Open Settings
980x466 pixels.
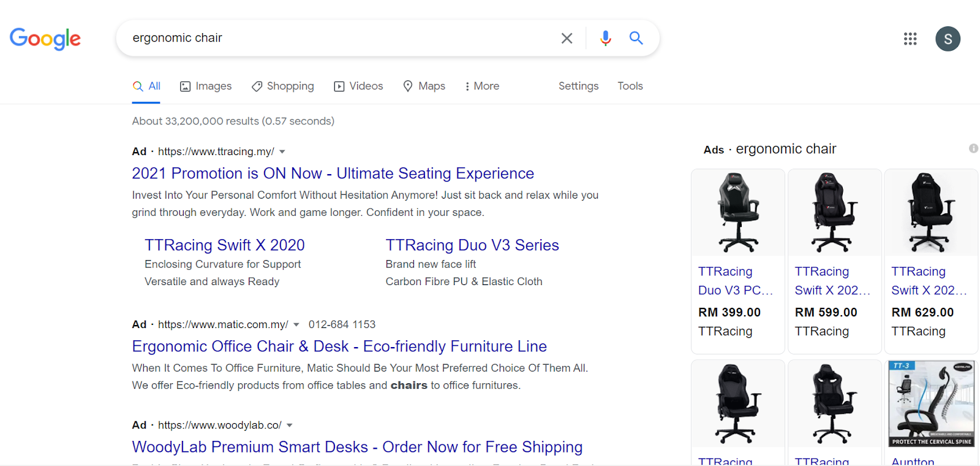(578, 86)
